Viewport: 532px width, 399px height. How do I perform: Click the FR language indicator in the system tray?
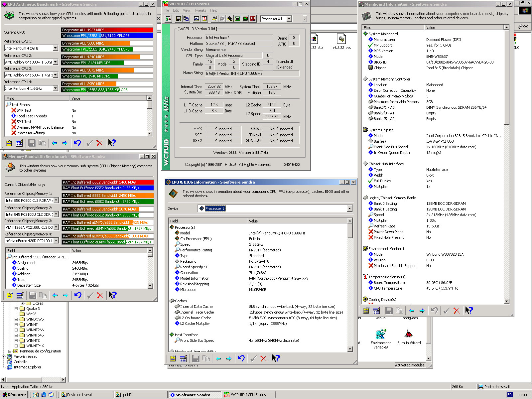pyautogui.click(x=510, y=395)
